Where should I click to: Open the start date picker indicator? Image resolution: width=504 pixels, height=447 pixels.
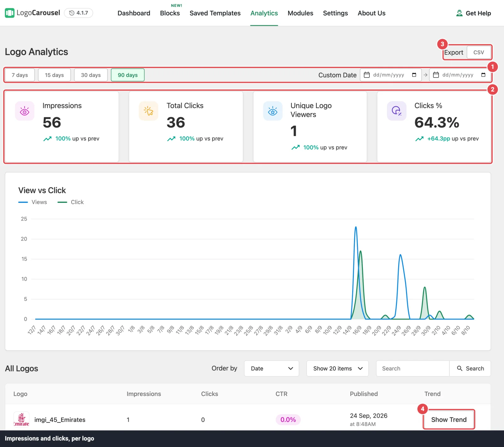(x=414, y=75)
